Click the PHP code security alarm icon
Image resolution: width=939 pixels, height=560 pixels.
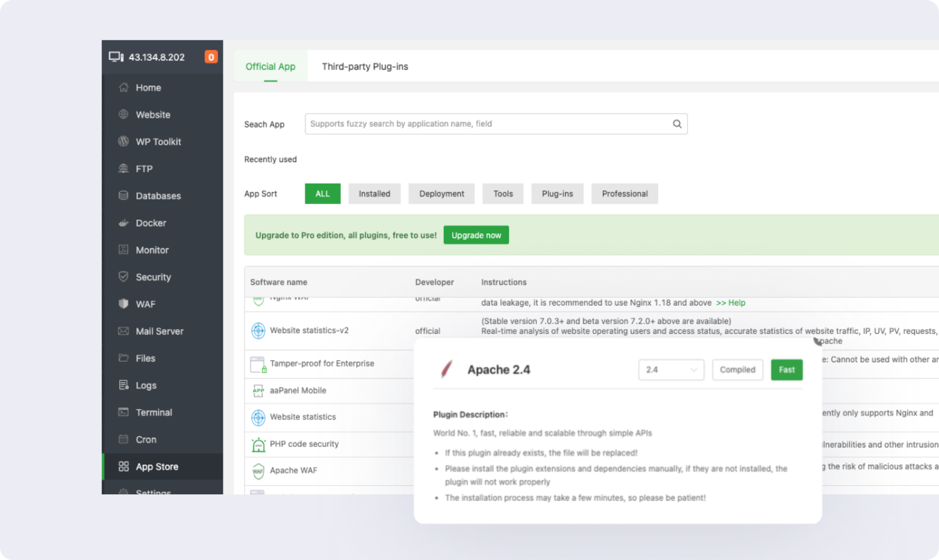point(258,445)
